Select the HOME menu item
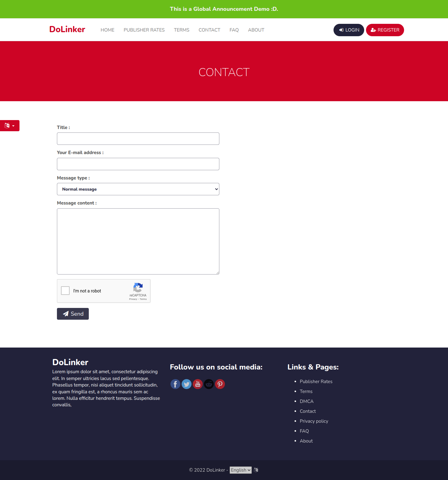 coord(107,30)
